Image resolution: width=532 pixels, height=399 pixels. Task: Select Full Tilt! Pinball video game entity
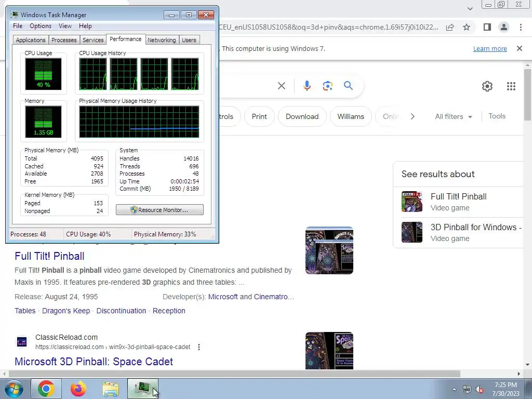click(459, 202)
